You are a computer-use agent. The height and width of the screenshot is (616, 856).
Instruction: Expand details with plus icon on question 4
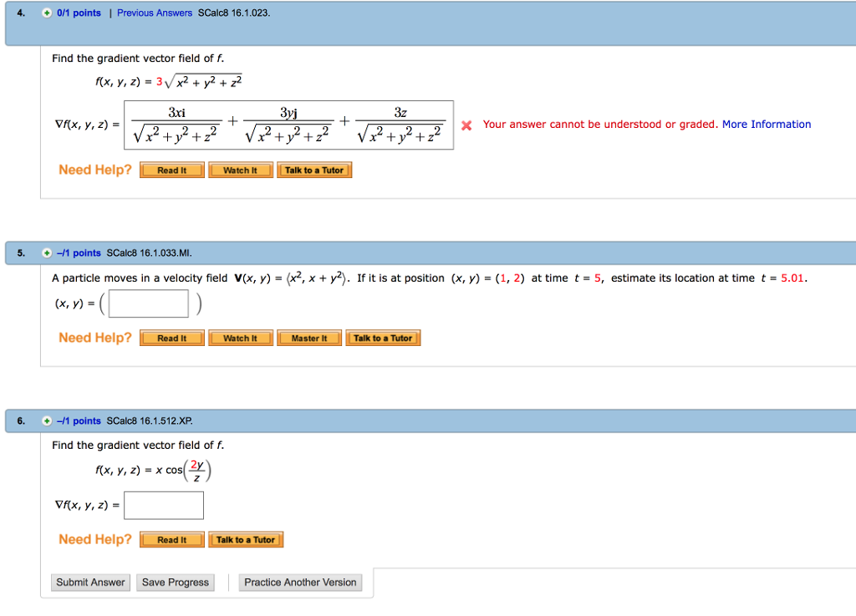coord(47,13)
